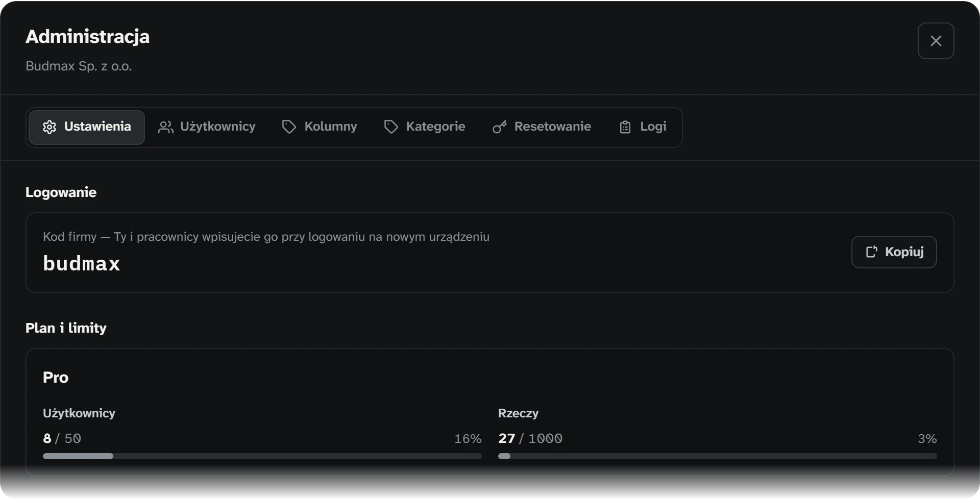This screenshot has height=499, width=980.
Task: Switch to the Użytkownicy tab
Action: pyautogui.click(x=207, y=127)
